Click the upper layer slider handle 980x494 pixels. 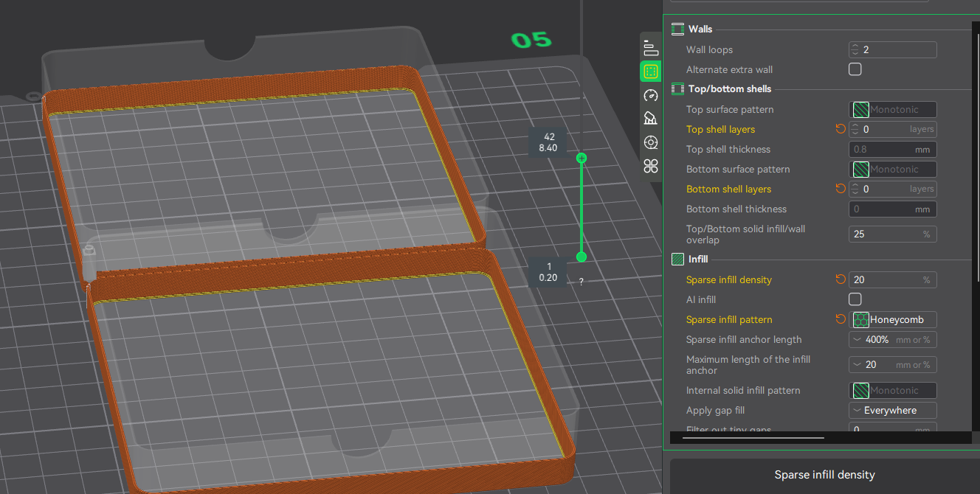click(x=582, y=158)
